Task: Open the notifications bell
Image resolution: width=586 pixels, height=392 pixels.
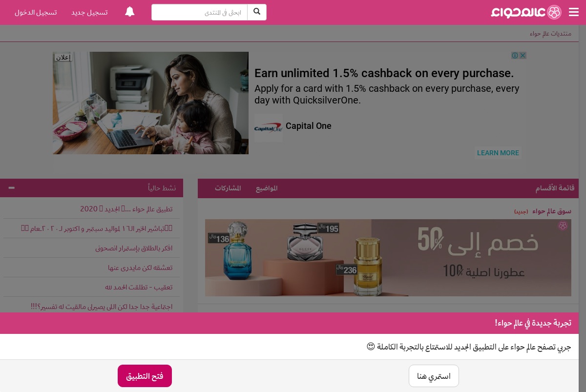Action: [x=129, y=12]
